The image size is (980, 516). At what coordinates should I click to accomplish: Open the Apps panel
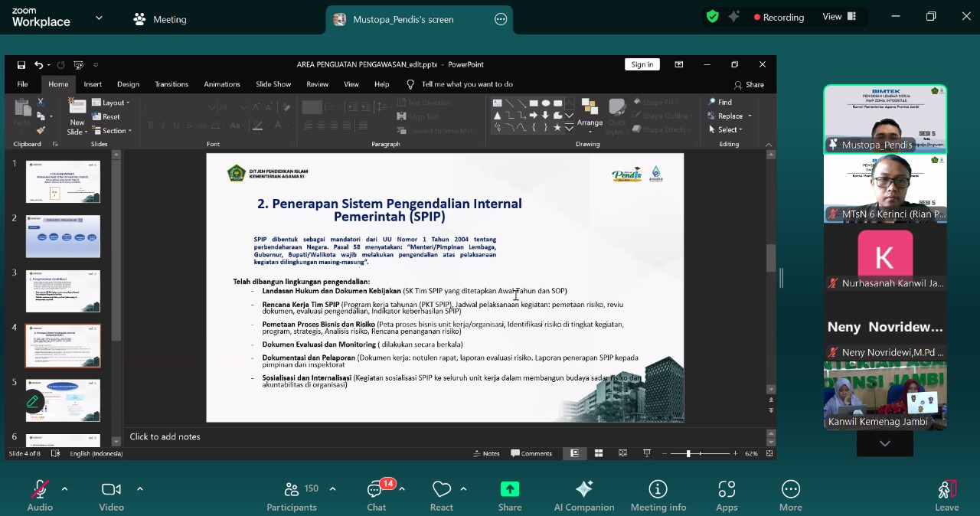727,495
